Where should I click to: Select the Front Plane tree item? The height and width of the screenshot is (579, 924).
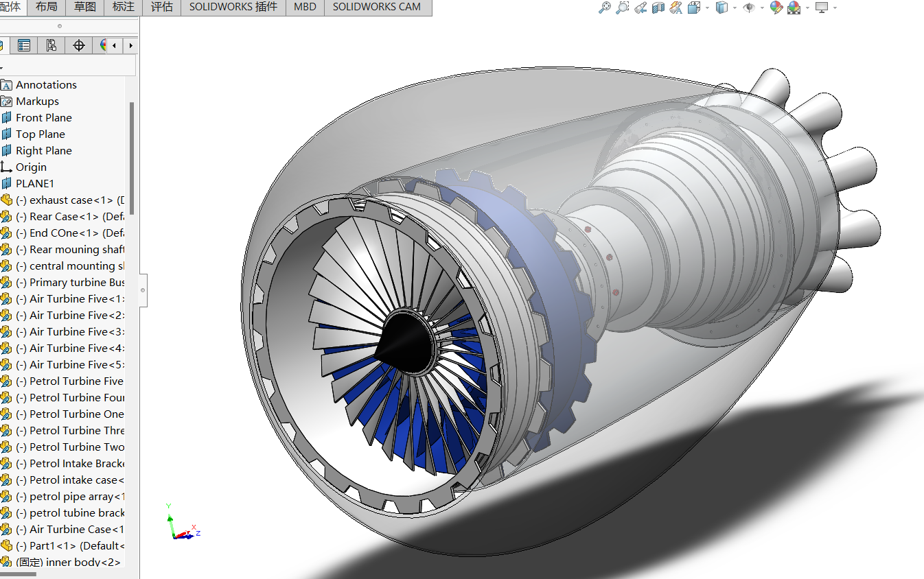pos(43,118)
